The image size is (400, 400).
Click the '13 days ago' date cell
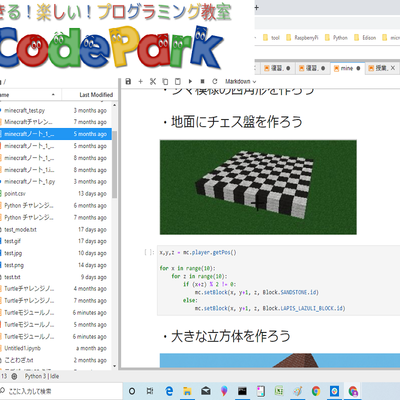[92, 194]
